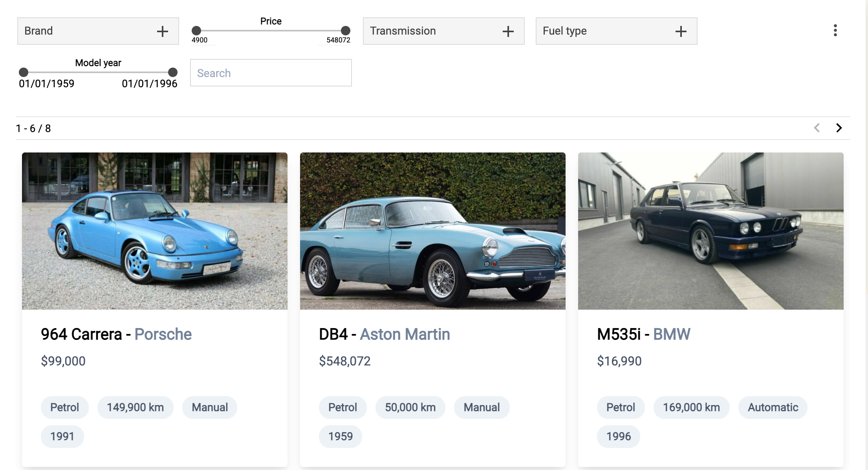Open the blue Porsche 964 Carrera photo

click(x=155, y=231)
